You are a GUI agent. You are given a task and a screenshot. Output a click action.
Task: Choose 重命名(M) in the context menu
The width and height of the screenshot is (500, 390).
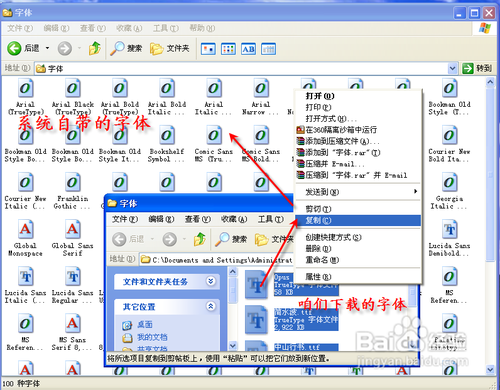click(358, 260)
